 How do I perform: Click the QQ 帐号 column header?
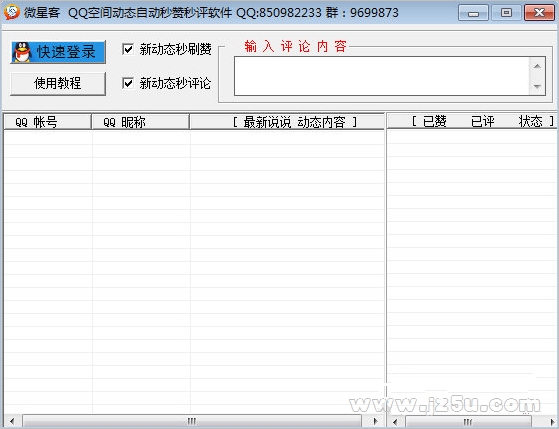tap(47, 122)
